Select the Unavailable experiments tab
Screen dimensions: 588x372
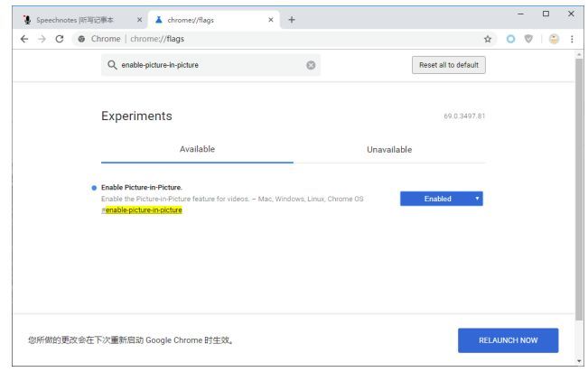tap(388, 149)
